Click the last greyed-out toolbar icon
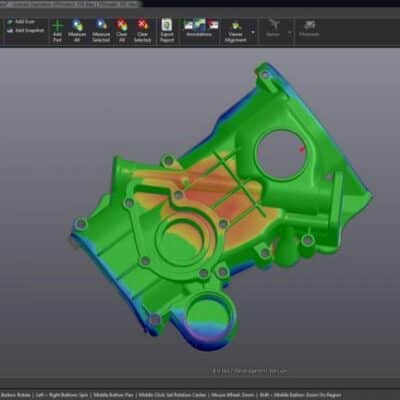This screenshot has width=400, height=400. click(x=309, y=25)
